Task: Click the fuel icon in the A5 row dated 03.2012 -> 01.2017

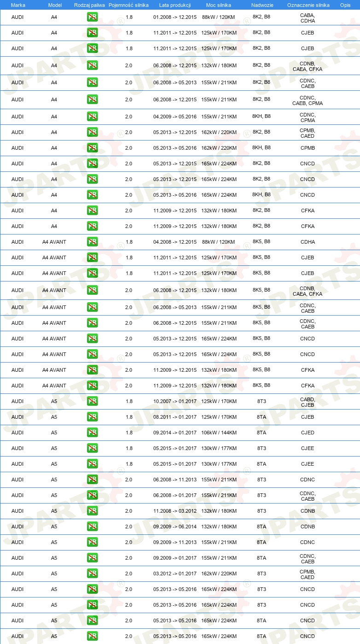Action: coord(92,574)
